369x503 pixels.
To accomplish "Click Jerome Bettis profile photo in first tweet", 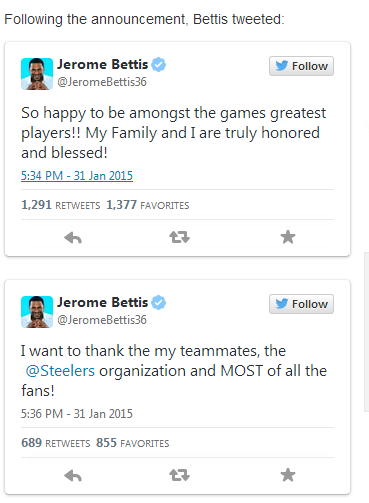I will (37, 74).
